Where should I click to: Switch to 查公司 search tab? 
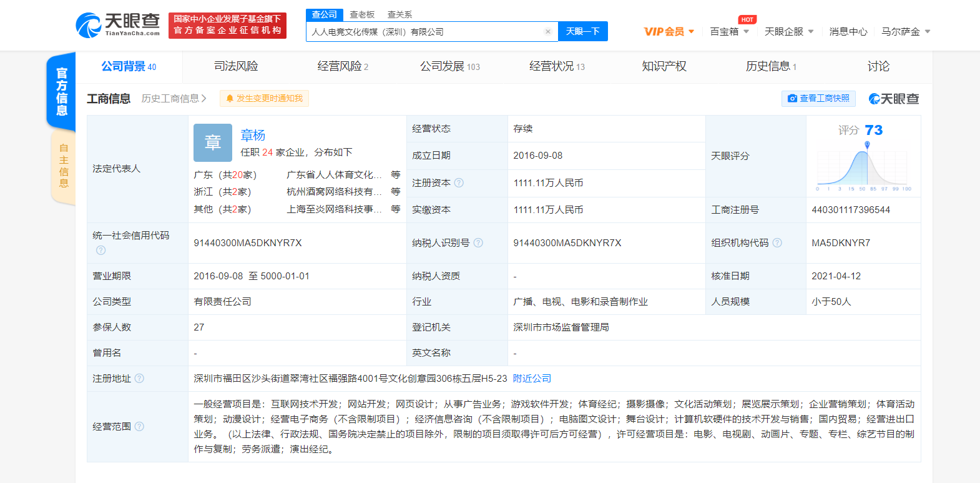[x=325, y=14]
